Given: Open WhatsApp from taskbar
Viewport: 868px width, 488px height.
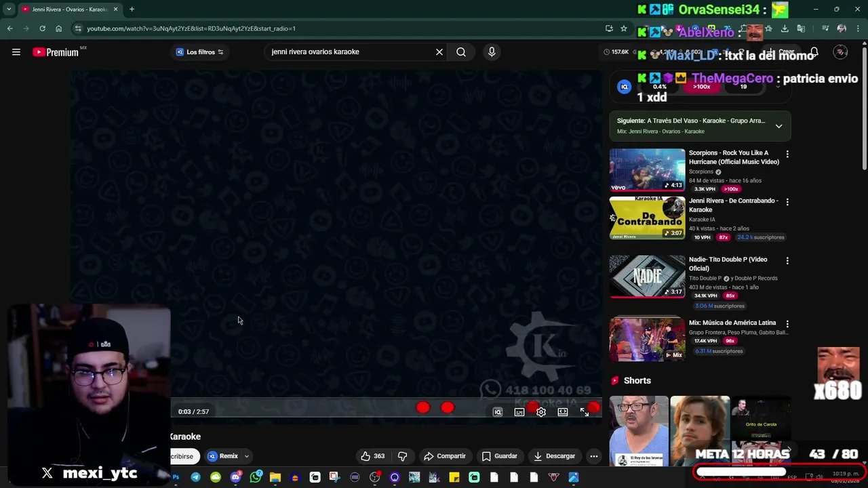Looking at the screenshot, I should (255, 477).
